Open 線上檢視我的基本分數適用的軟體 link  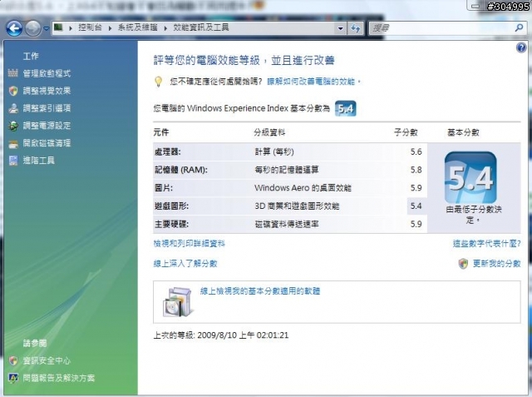click(260, 291)
